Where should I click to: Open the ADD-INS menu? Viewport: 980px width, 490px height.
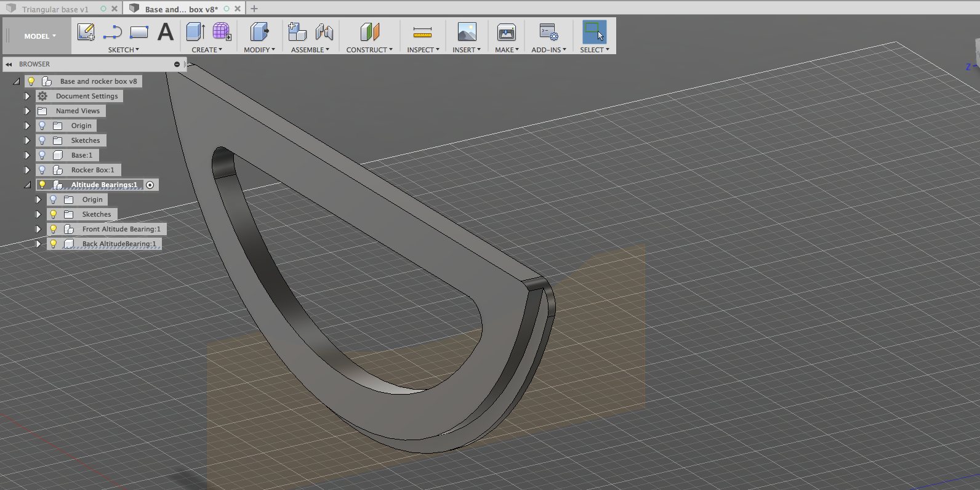[x=548, y=50]
